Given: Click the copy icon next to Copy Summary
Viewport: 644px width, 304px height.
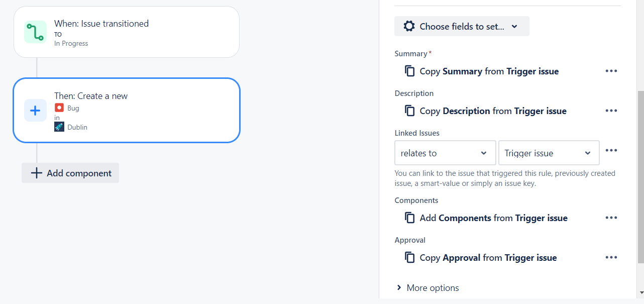Looking at the screenshot, I should [x=409, y=71].
